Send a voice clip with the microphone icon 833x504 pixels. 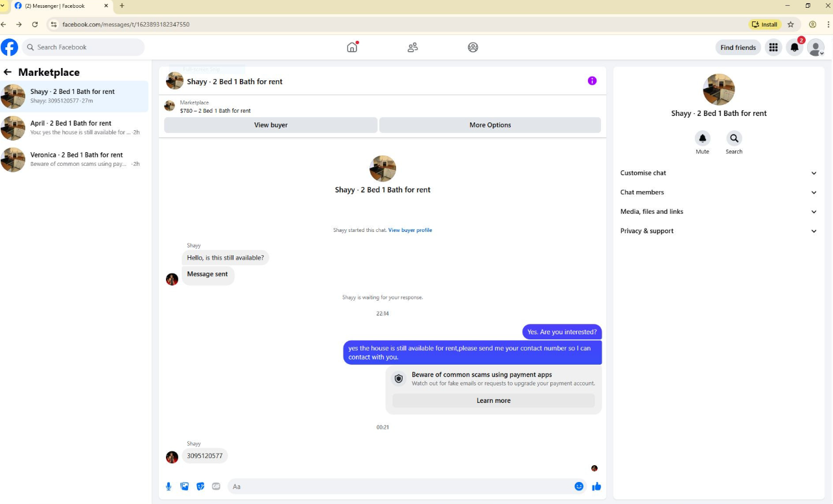169,487
